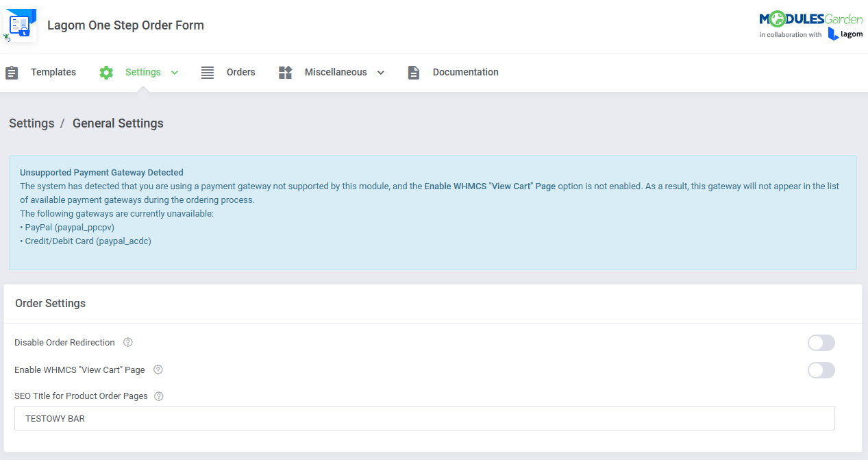The height and width of the screenshot is (460, 868).
Task: Toggle Enable WHMCS View Cart Page switch
Action: [x=821, y=370]
